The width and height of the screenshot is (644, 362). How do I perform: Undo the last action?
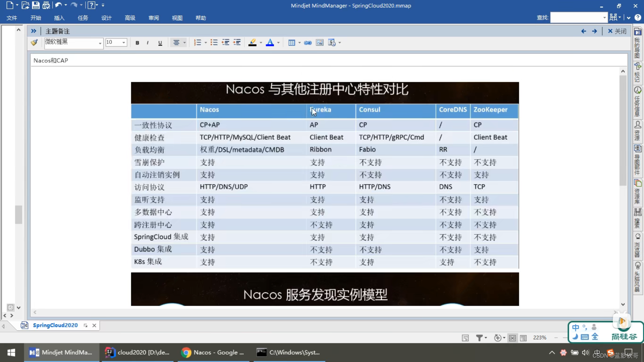(x=58, y=5)
